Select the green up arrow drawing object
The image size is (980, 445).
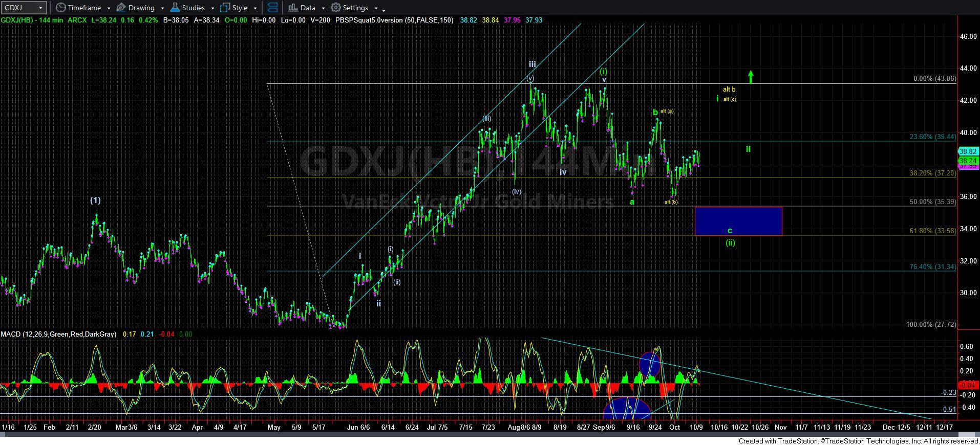tap(751, 77)
